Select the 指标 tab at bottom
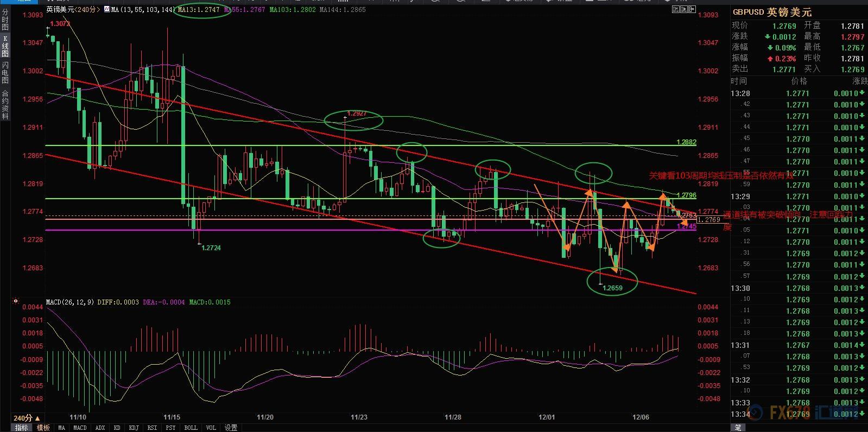868x432 pixels. [x=22, y=428]
